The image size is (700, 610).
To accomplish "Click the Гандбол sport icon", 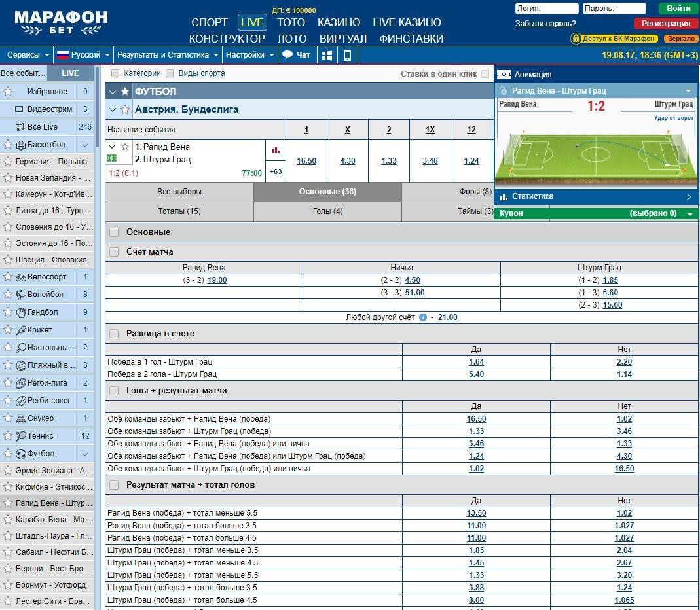I will click(21, 312).
